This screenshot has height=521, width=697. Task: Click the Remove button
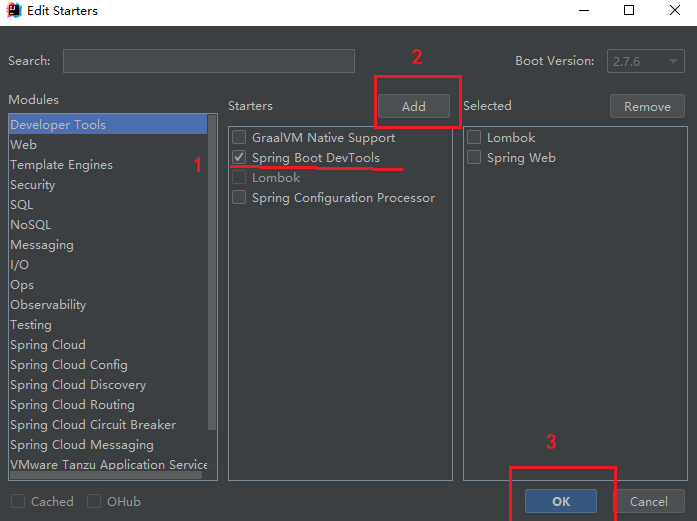[x=647, y=106]
